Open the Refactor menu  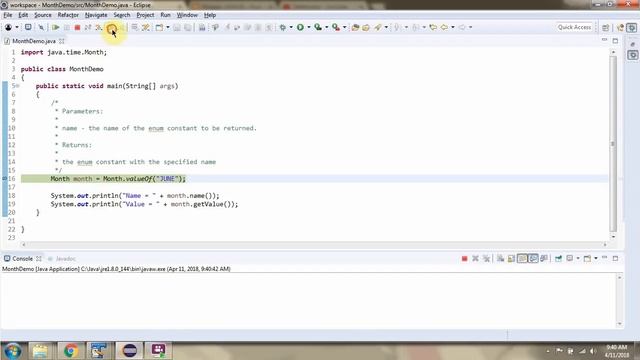click(x=68, y=15)
